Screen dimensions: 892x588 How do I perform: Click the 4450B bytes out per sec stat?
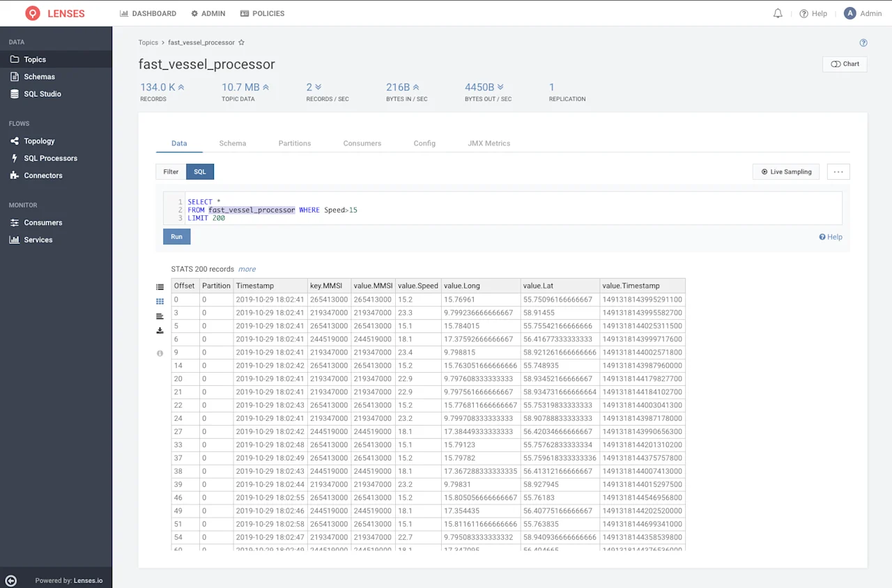coord(488,91)
